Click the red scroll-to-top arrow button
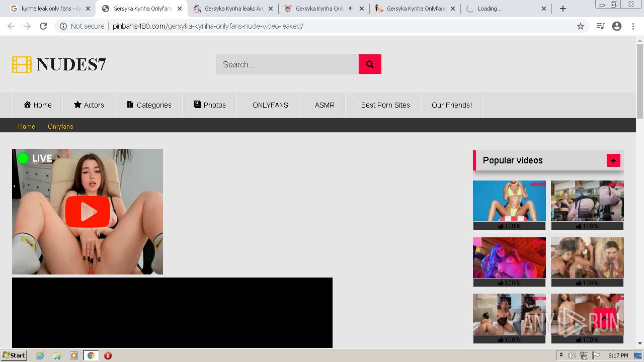 pos(605,318)
